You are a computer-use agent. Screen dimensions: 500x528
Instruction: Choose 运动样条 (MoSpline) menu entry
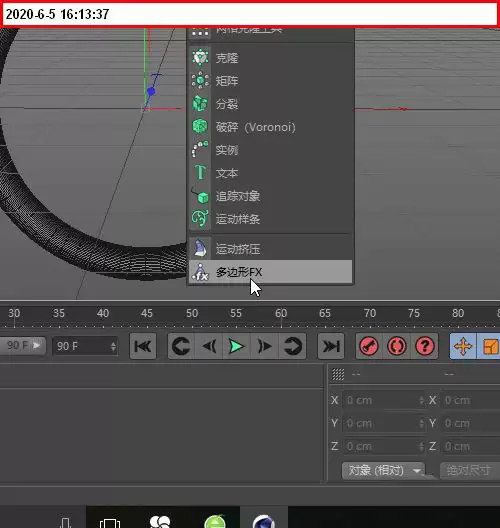pos(270,219)
